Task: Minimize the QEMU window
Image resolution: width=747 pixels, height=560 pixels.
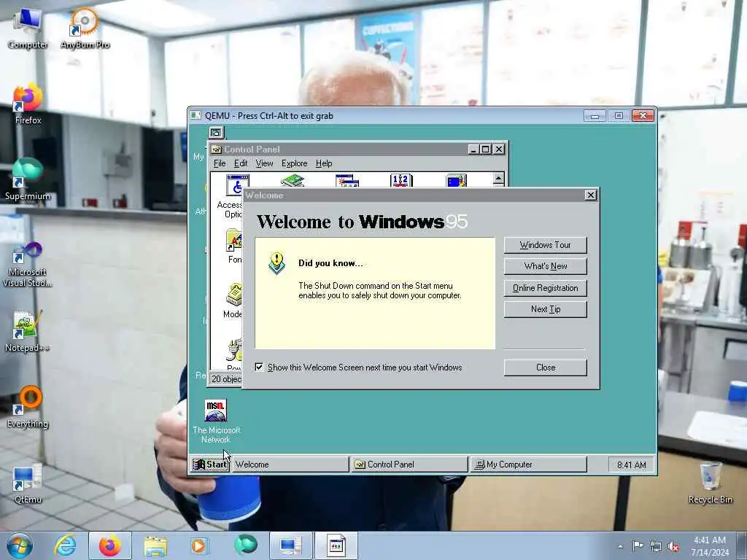Action: 595,115
